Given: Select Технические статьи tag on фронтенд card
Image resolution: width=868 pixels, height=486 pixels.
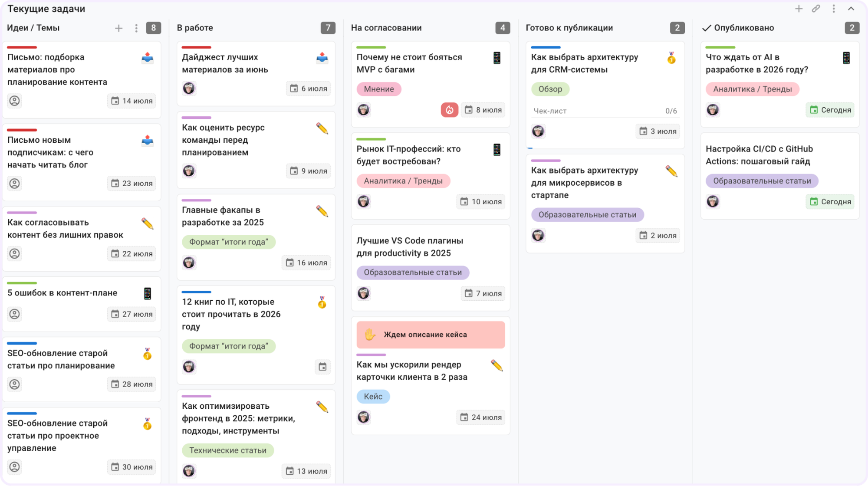Looking at the screenshot, I should pos(228,450).
